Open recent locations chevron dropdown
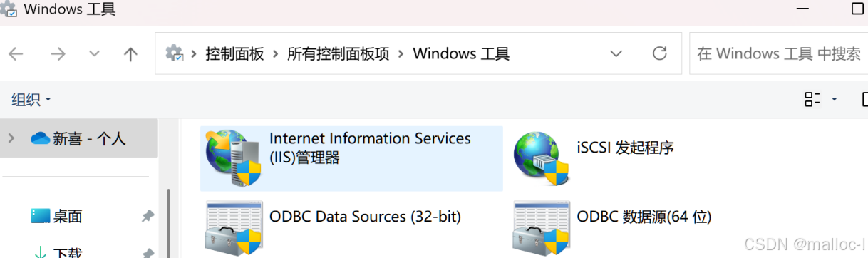 (94, 54)
